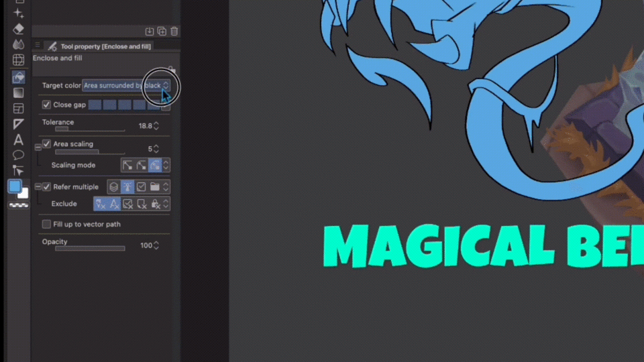This screenshot has width=644, height=362.
Task: Toggle Exclude draft layers icon
Action: (101, 204)
